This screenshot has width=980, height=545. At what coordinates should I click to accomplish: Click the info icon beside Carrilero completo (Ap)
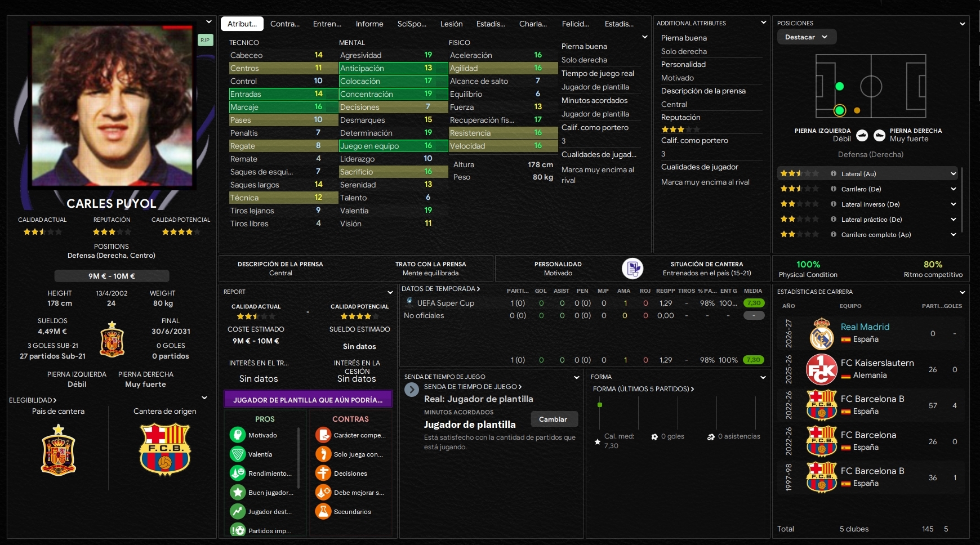point(834,234)
